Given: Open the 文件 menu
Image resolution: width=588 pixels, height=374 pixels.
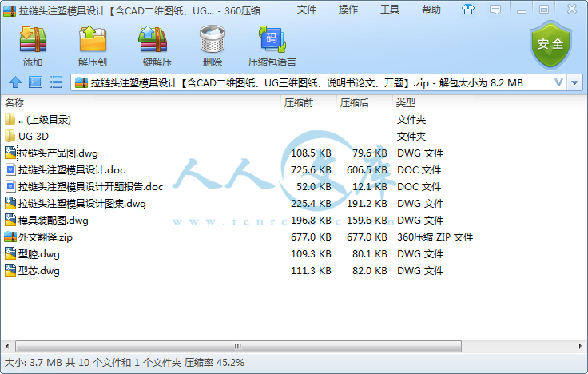Looking at the screenshot, I should (306, 10).
